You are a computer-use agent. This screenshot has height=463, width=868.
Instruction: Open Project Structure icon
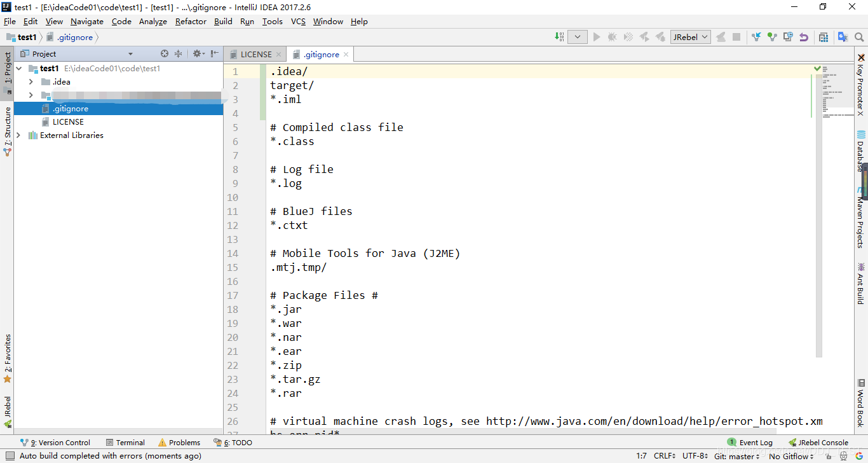click(824, 37)
